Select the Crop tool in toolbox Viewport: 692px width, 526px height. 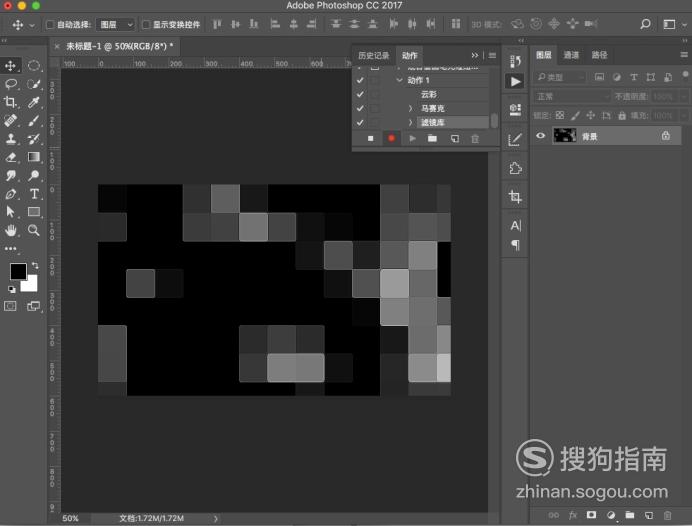tap(11, 102)
